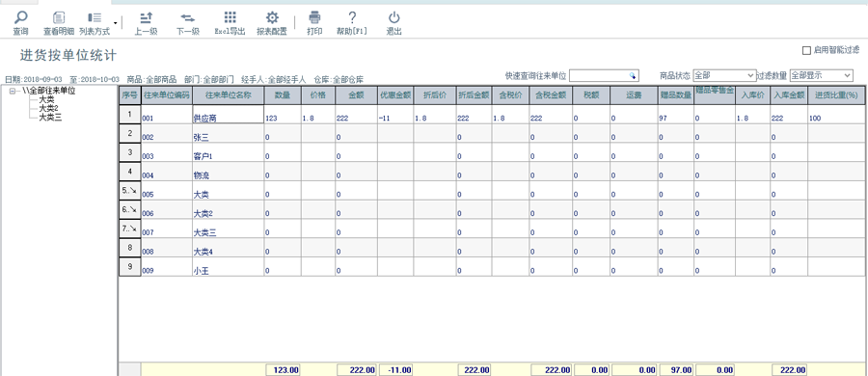Viewport: 868px width, 376px height.
Task: Select row number 9 header
Action: (130, 266)
